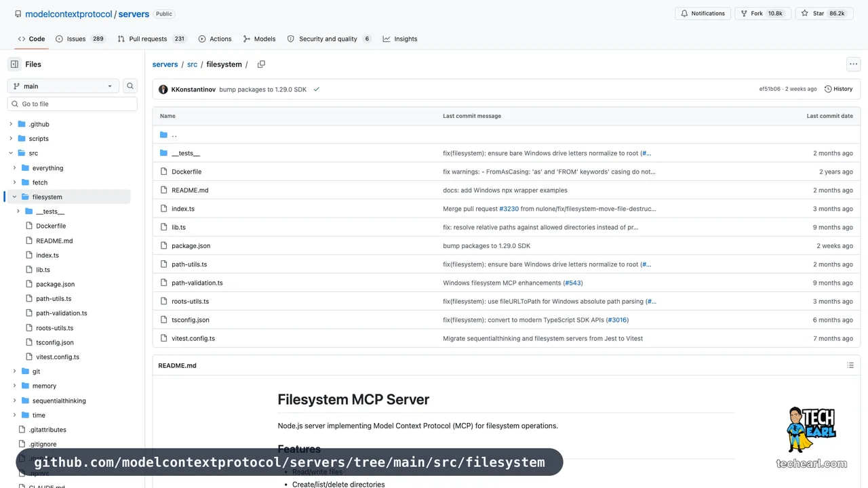Image resolution: width=868 pixels, height=488 pixels.
Task: Open Security and quality tab
Action: [x=329, y=39]
